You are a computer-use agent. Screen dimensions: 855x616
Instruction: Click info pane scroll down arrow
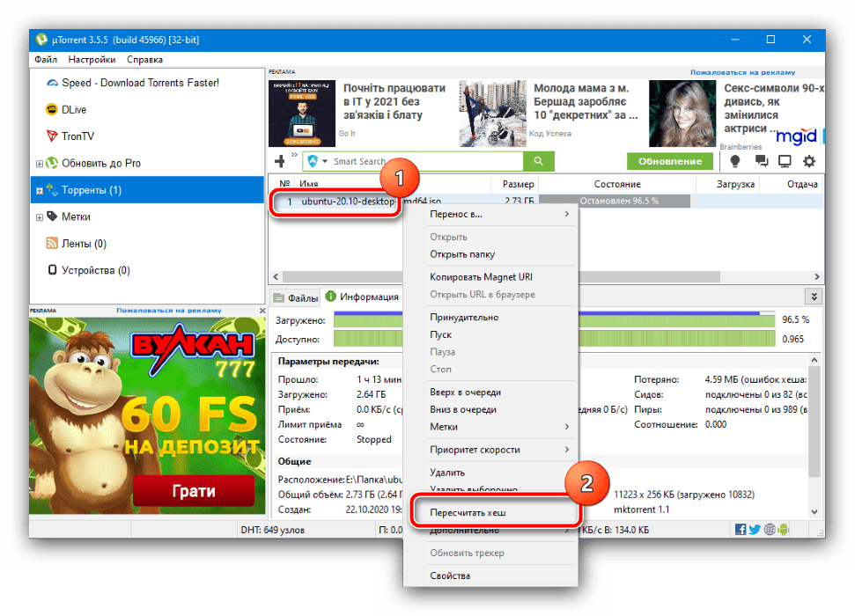pos(814,512)
